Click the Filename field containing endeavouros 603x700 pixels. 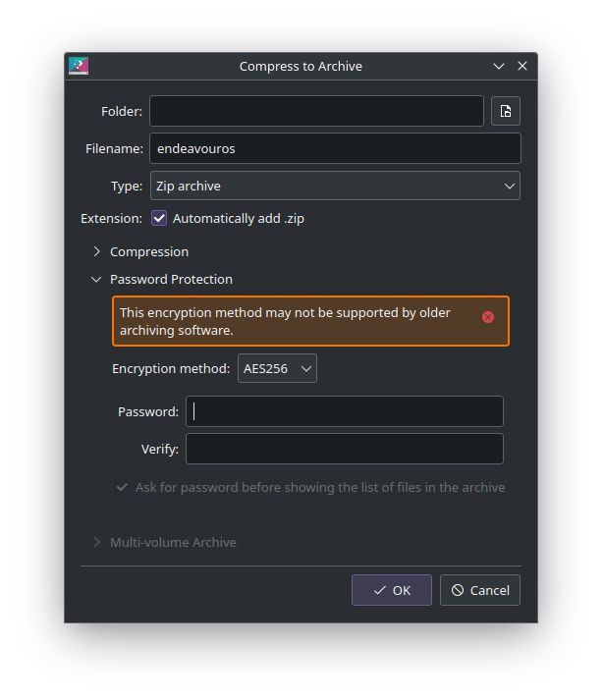coord(335,148)
